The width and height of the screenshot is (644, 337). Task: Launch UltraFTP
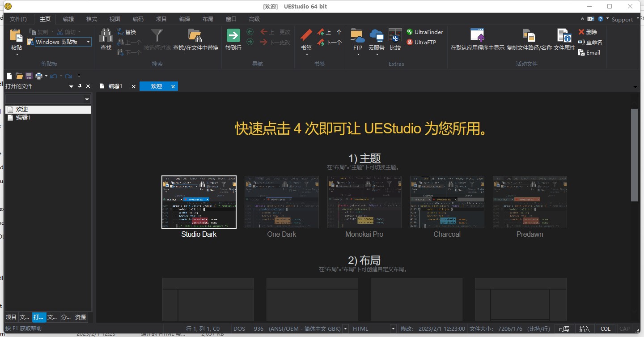point(421,42)
